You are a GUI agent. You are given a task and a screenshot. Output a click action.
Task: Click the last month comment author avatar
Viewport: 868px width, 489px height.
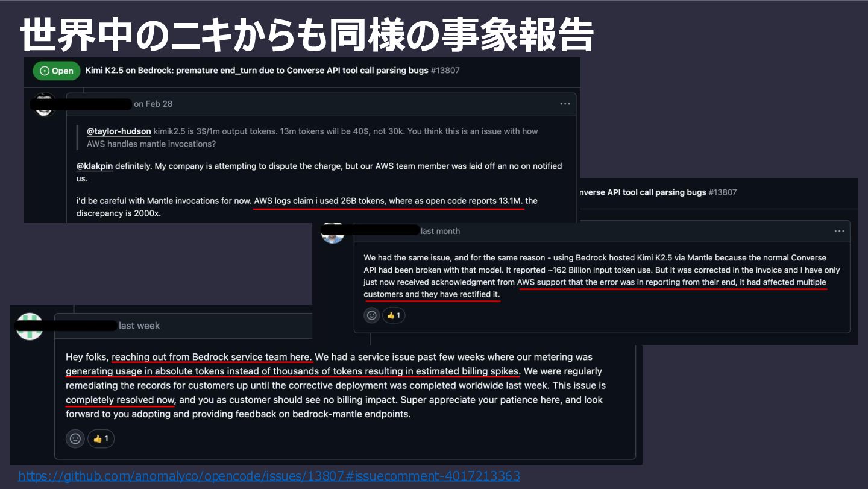coord(333,232)
